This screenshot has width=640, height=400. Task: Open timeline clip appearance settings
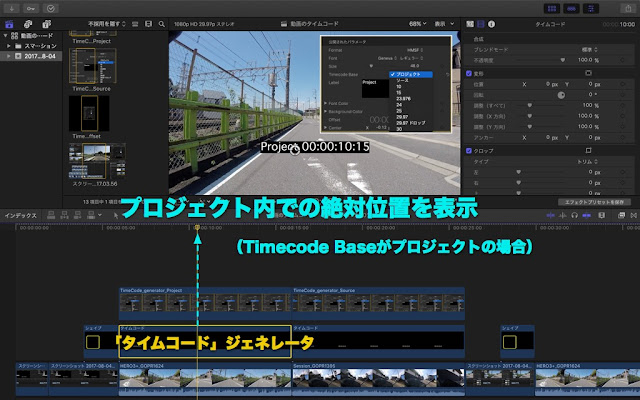click(602, 215)
